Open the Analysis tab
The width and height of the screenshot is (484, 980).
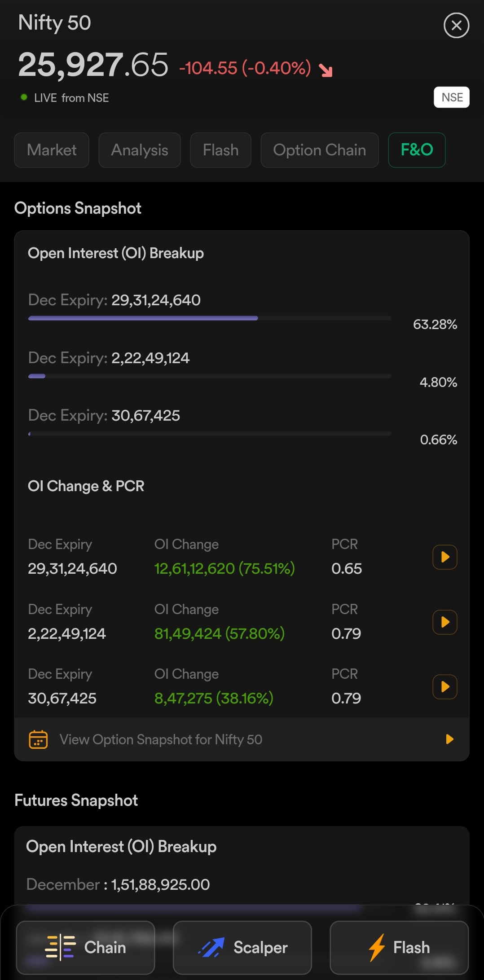tap(140, 150)
